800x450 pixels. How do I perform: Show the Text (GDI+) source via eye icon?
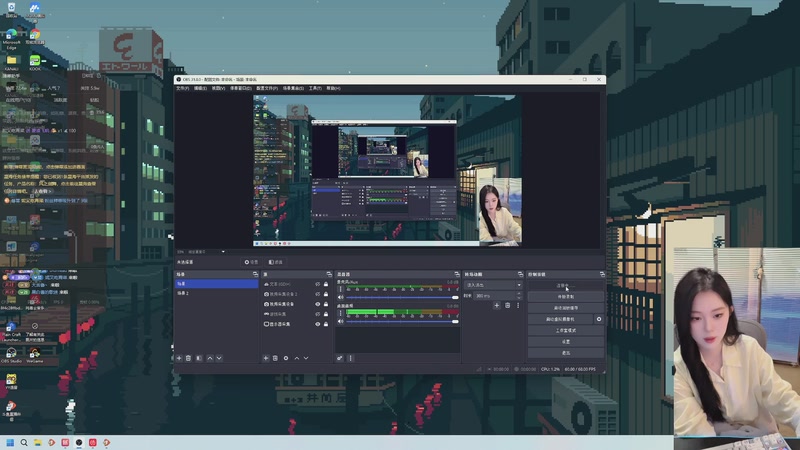click(x=317, y=284)
